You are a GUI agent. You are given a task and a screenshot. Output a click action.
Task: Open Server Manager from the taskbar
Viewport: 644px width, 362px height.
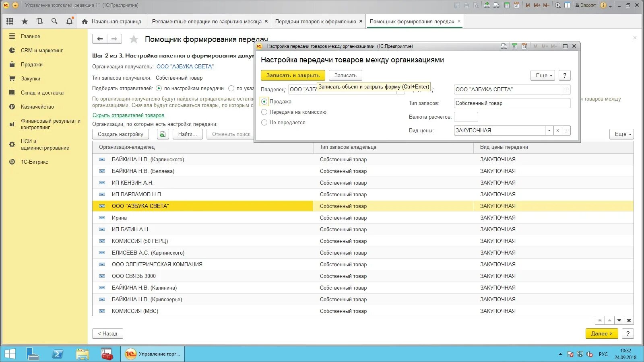33,354
